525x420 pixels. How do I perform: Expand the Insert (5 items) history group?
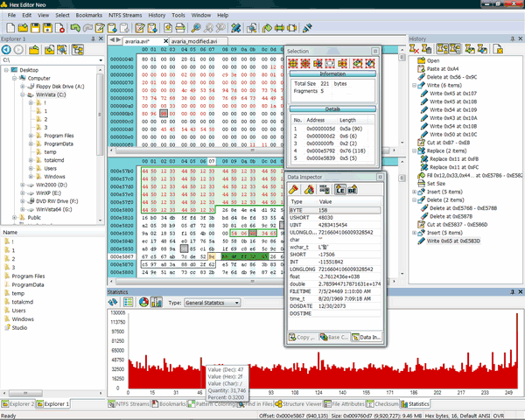pyautogui.click(x=414, y=192)
